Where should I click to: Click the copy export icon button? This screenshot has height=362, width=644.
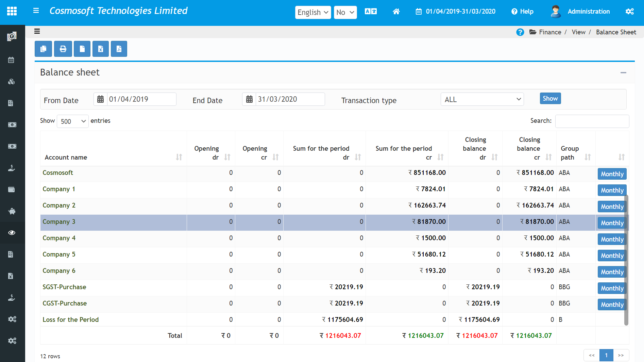click(x=43, y=49)
